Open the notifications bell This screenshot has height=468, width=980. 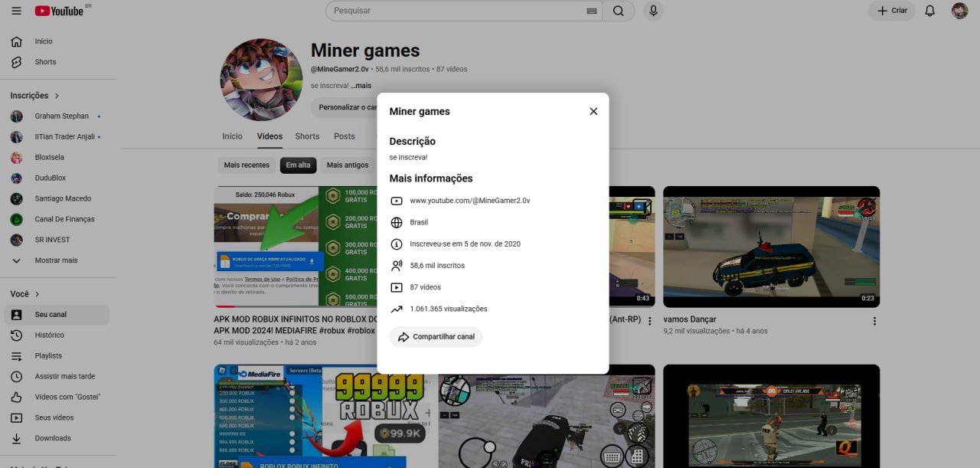929,11
